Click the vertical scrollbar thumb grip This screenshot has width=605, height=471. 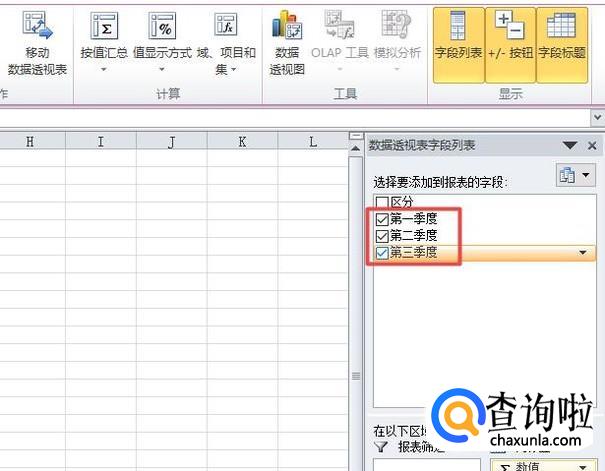[x=356, y=376]
